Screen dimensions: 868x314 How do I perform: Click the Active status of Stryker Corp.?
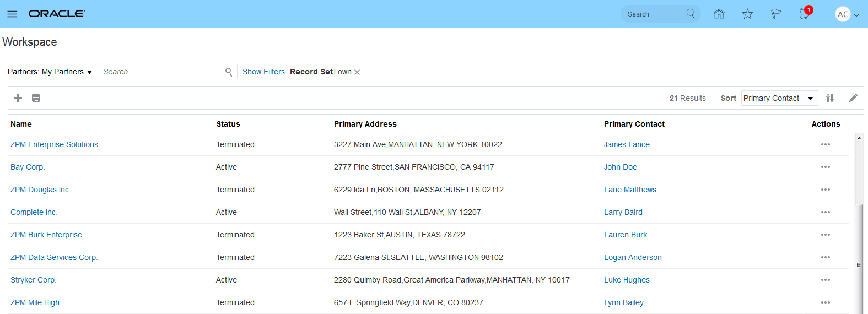(227, 280)
